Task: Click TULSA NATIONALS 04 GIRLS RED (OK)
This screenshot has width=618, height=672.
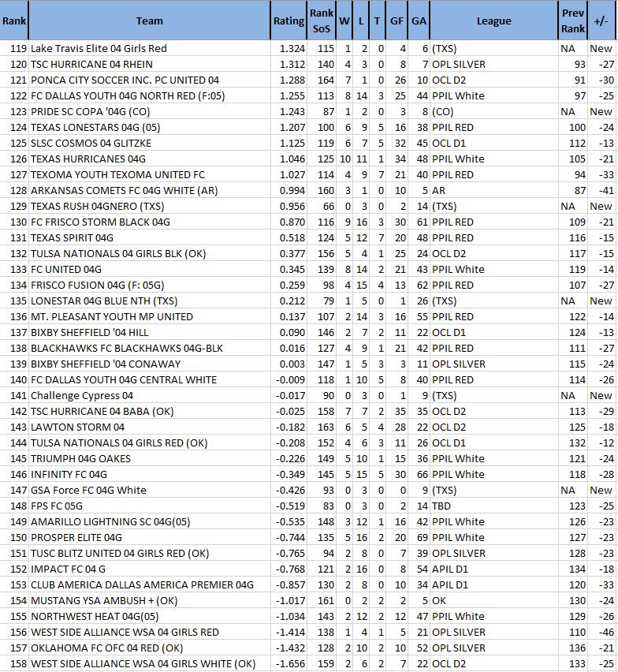Action: pos(150,442)
